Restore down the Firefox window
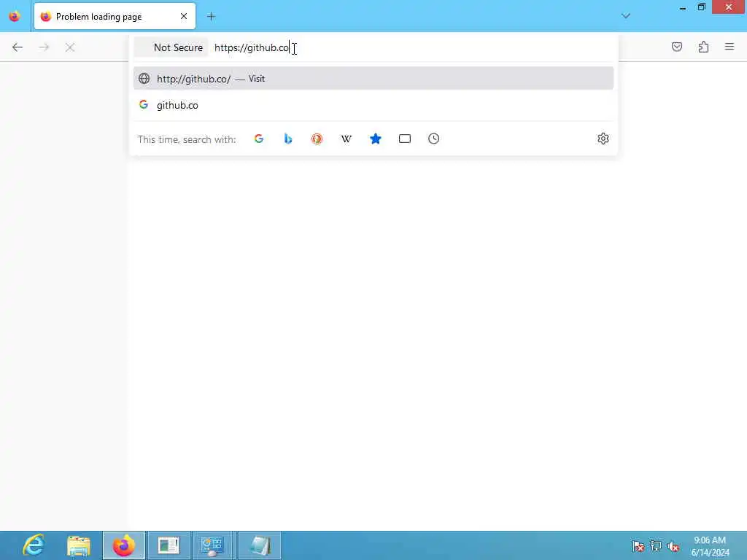This screenshot has width=747, height=560. [701, 7]
